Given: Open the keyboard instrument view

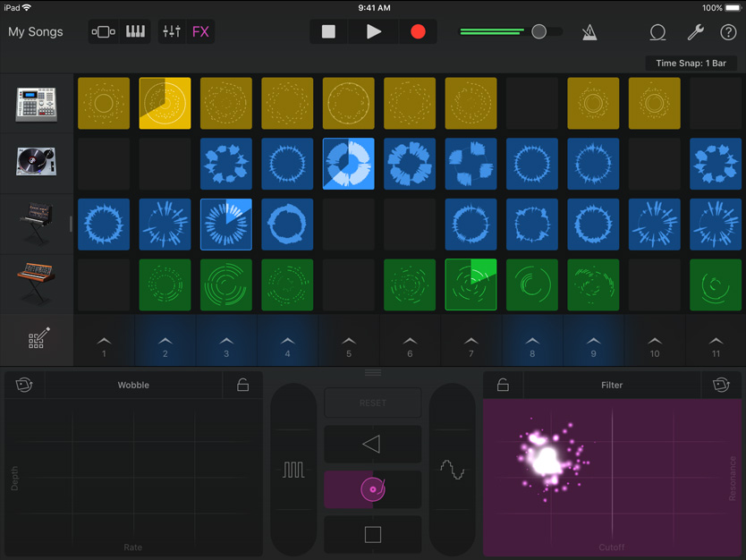Looking at the screenshot, I should click(x=135, y=32).
